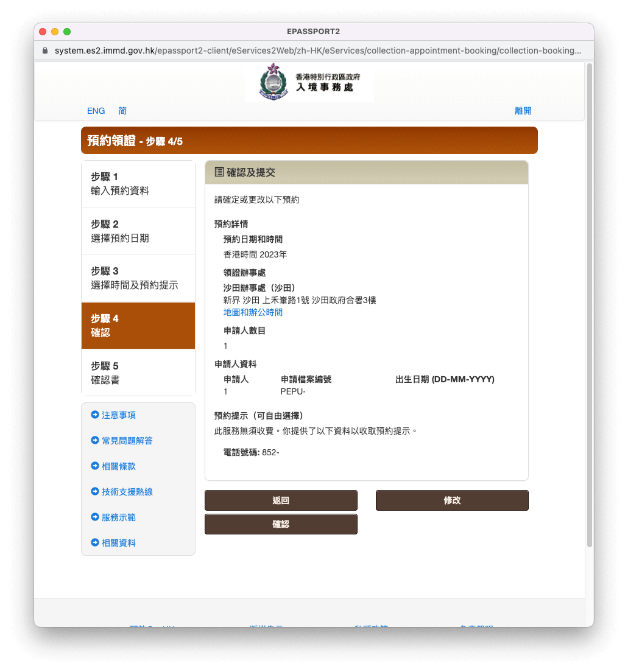Screen dimensions: 628x672
Task: Open 地圖和辦公時間 link
Action: [253, 312]
